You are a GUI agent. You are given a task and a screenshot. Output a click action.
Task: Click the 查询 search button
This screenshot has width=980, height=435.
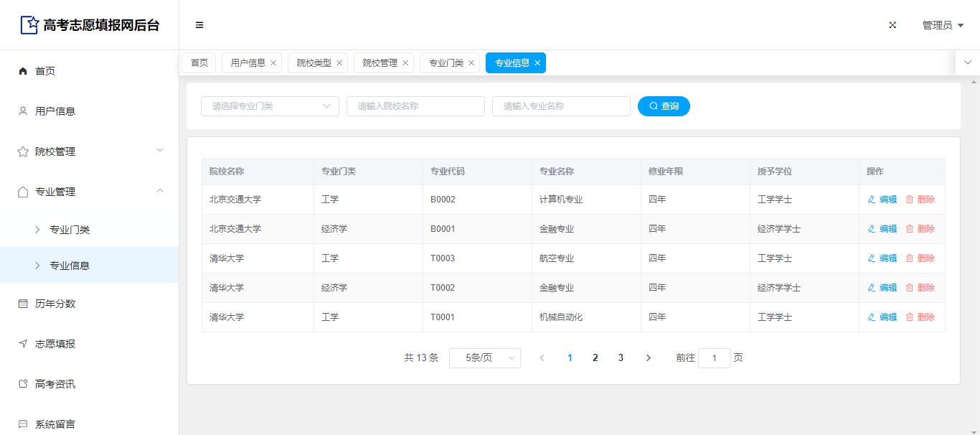point(664,106)
